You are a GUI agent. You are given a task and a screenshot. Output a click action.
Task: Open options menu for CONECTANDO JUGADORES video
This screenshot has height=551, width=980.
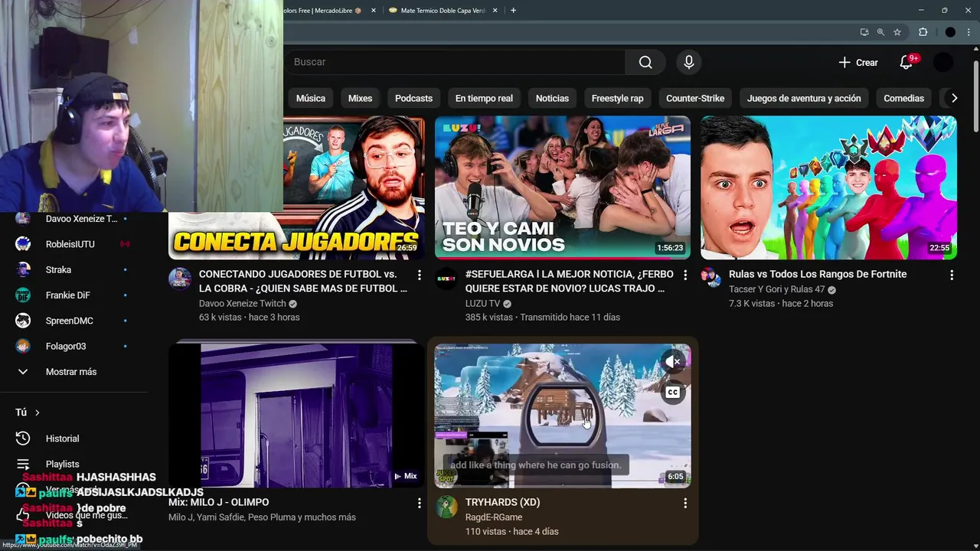[419, 275]
